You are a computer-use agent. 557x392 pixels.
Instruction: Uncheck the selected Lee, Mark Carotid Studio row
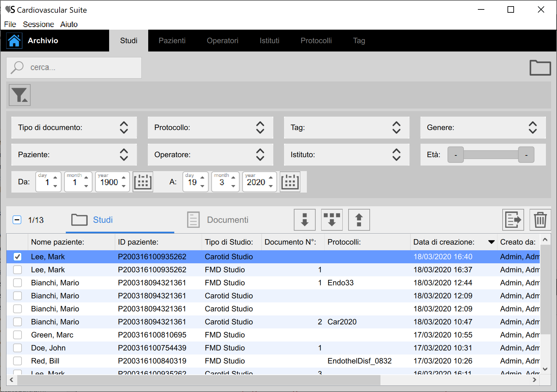click(x=18, y=257)
